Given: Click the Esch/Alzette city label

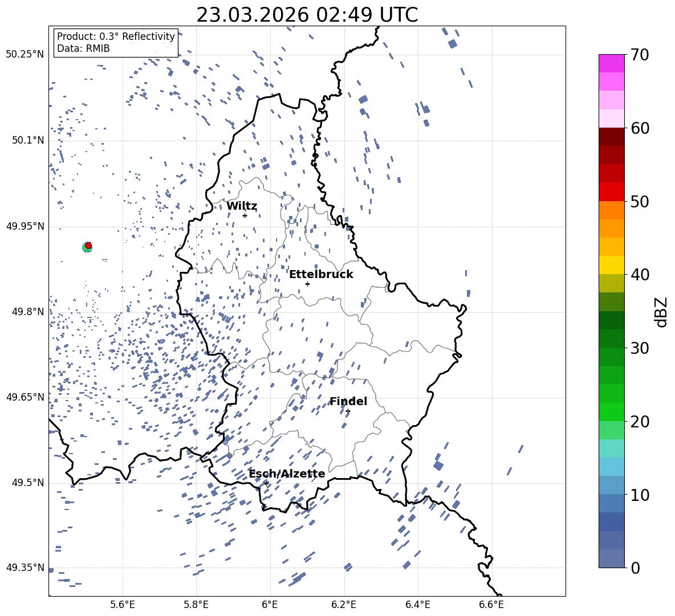Looking at the screenshot, I should point(287,474).
